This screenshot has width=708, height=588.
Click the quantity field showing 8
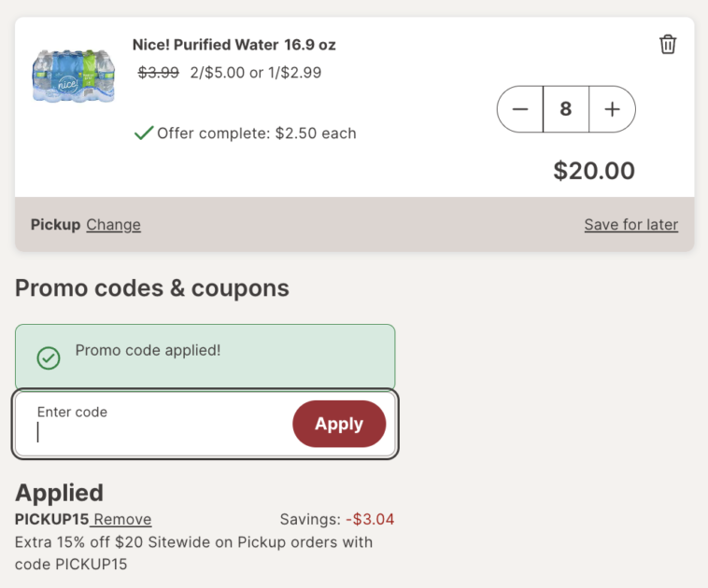click(566, 109)
